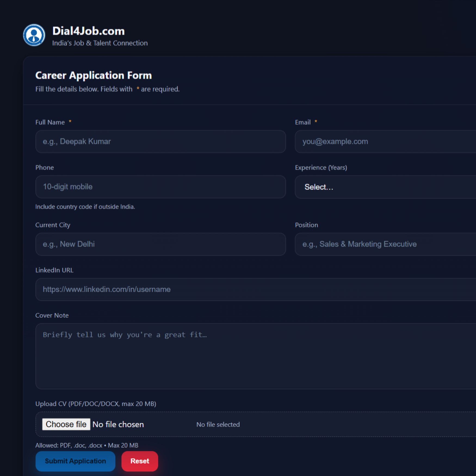Click the Email field label
Screen dimensions: 476x476
(303, 122)
